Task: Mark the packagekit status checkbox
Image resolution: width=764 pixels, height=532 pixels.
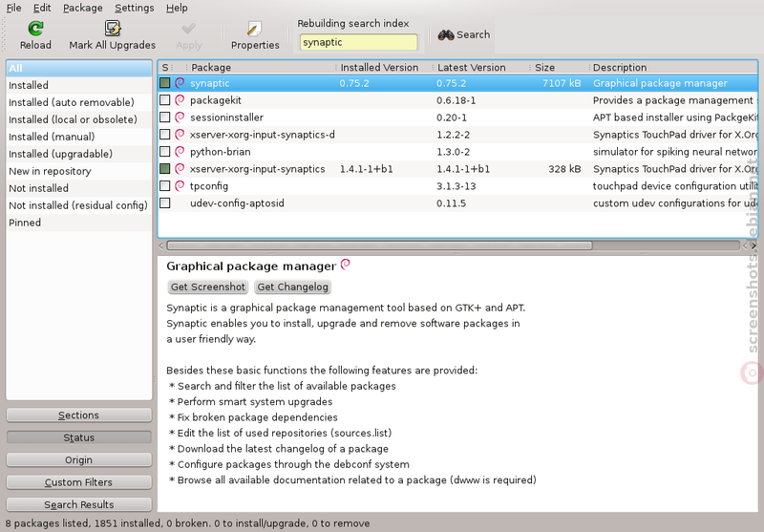Action: tap(165, 100)
